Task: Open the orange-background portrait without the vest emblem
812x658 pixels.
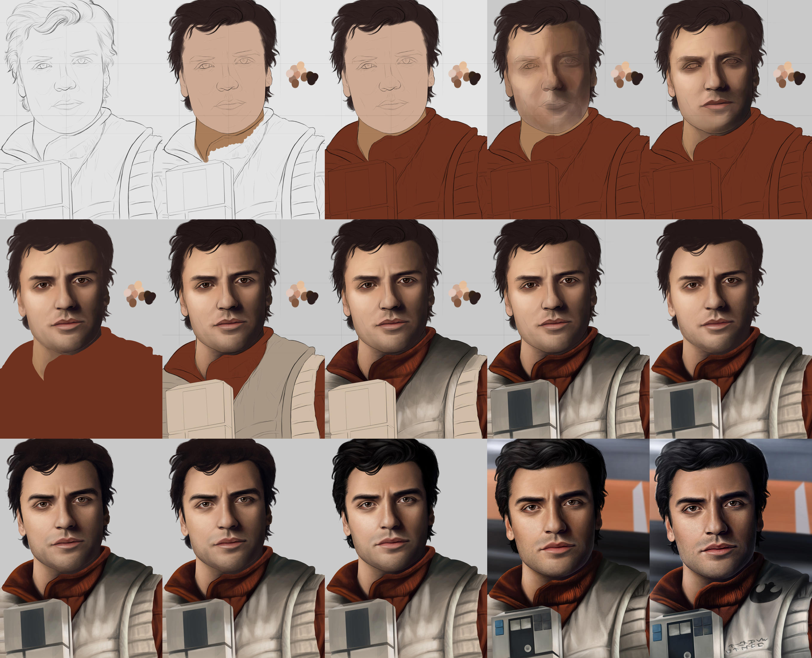Action: (x=568, y=548)
